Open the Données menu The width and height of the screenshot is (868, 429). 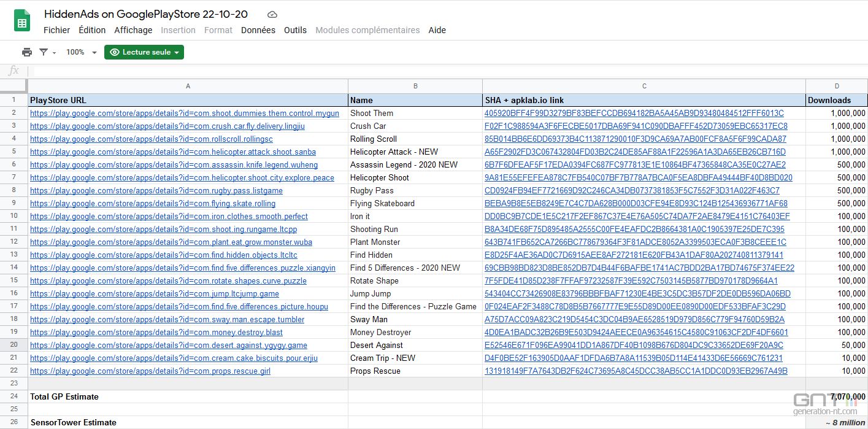coord(258,30)
